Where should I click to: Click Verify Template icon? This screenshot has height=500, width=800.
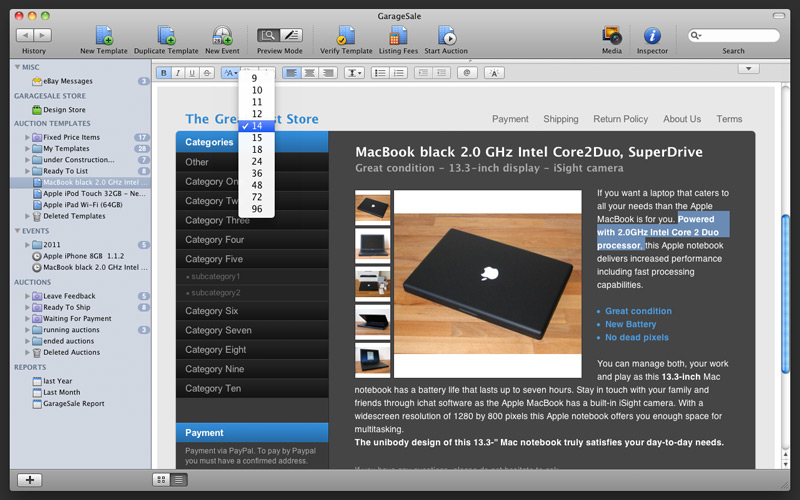point(346,36)
